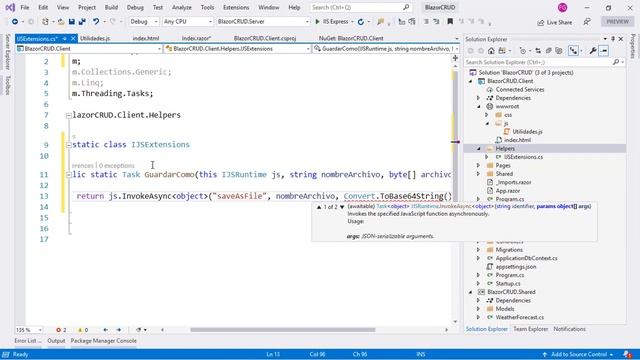This screenshot has height=360, width=640.
Task: Start IIS Express with green play icon
Action: click(x=317, y=22)
